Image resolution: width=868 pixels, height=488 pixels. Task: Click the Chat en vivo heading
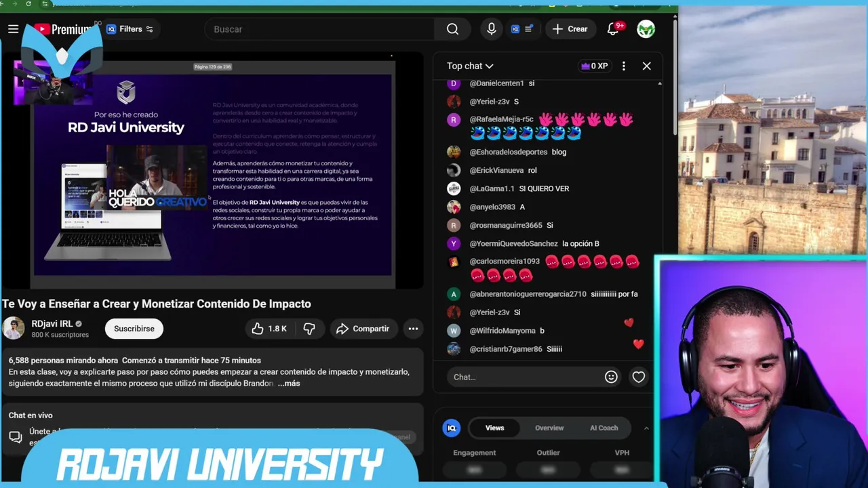click(31, 415)
